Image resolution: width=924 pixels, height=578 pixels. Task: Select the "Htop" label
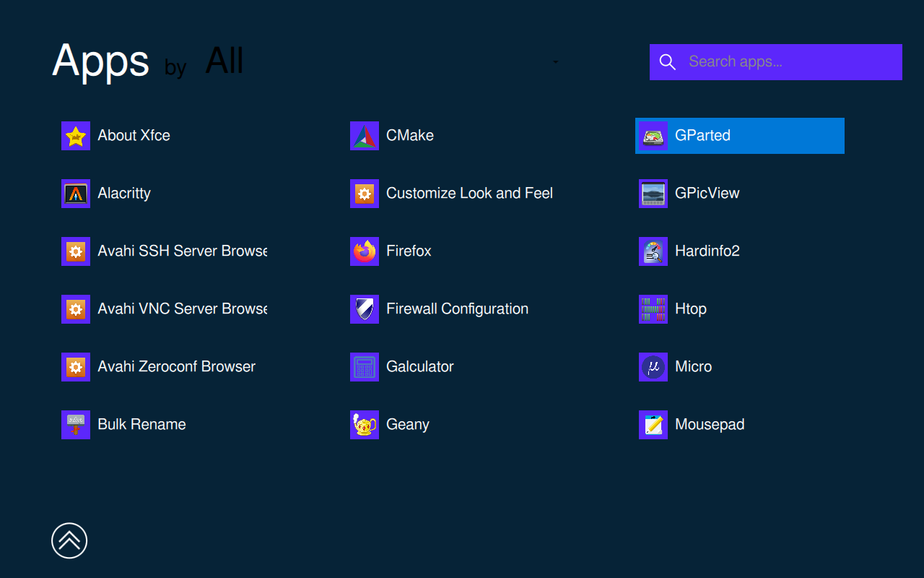(691, 309)
